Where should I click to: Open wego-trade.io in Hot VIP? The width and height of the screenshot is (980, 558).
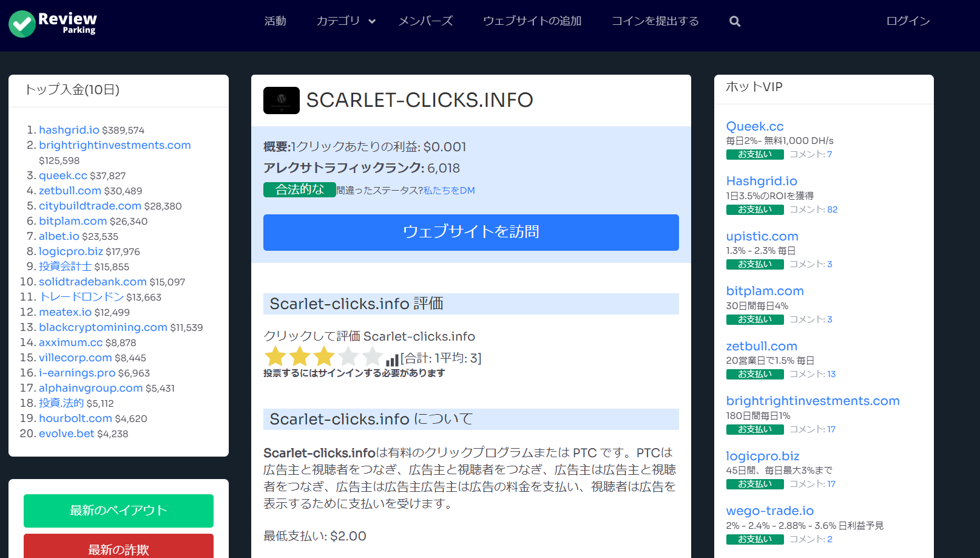point(770,511)
